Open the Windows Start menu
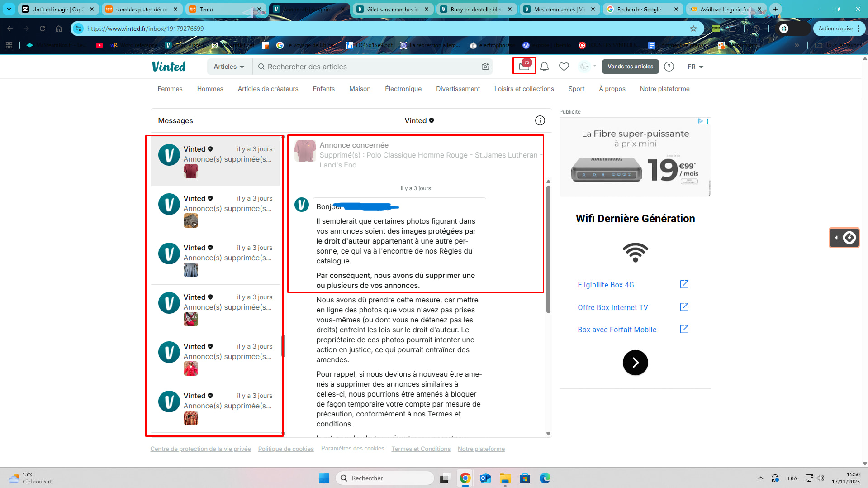 point(324,478)
